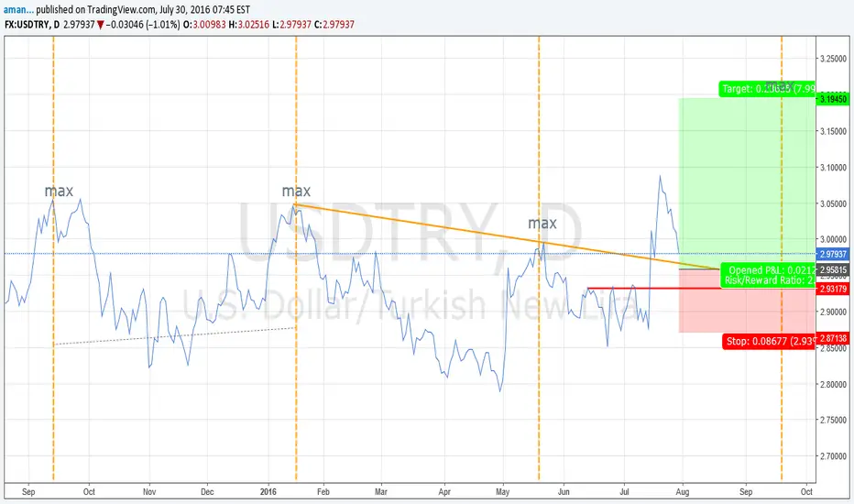Click the 2.80000 price axis label
The height and width of the screenshot is (504, 854).
[x=834, y=384]
